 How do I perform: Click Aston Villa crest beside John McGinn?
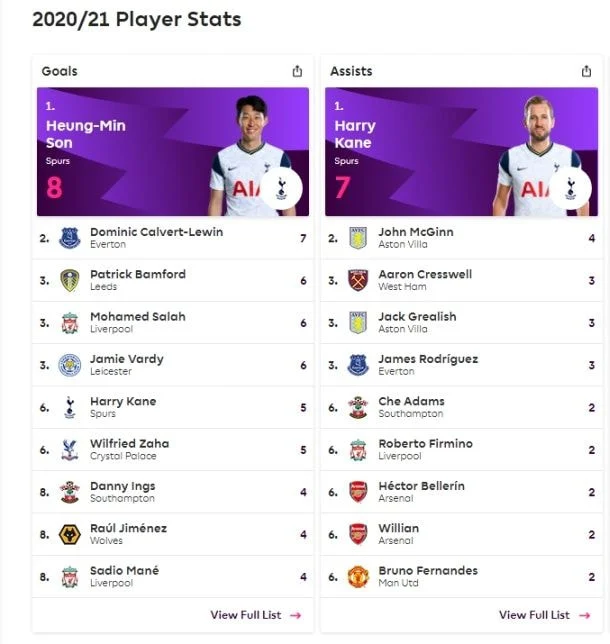click(x=358, y=238)
